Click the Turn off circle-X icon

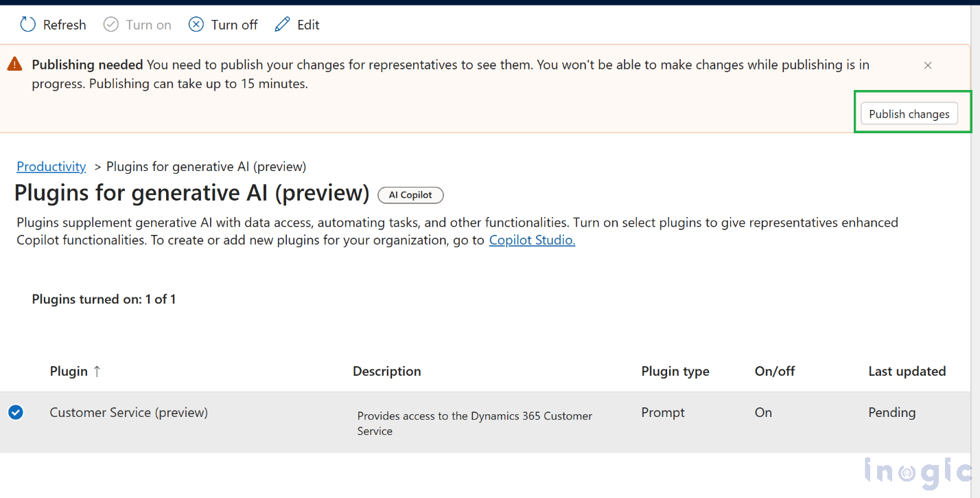tap(196, 25)
